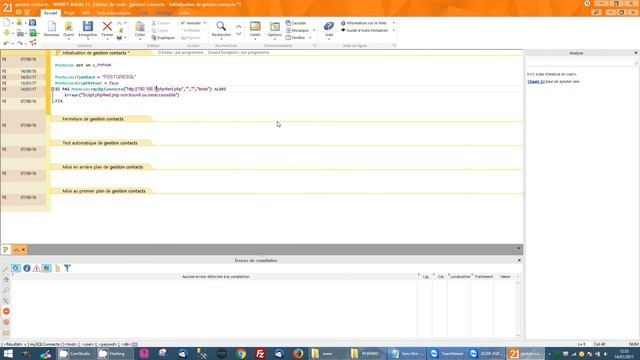Close the Analyse pane
The image size is (640, 360).
(636, 53)
